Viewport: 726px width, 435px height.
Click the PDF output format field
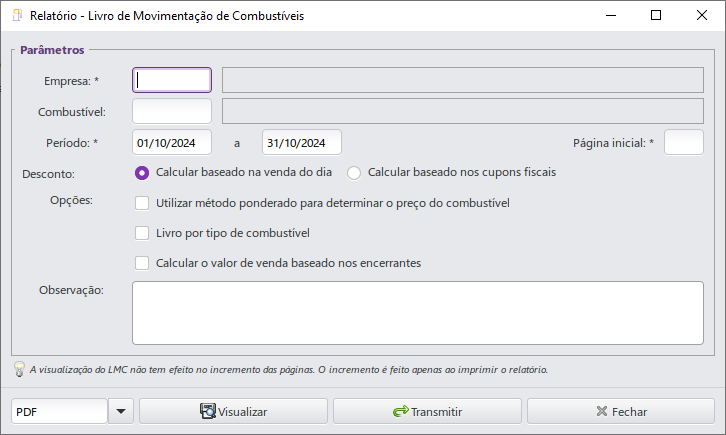point(60,411)
